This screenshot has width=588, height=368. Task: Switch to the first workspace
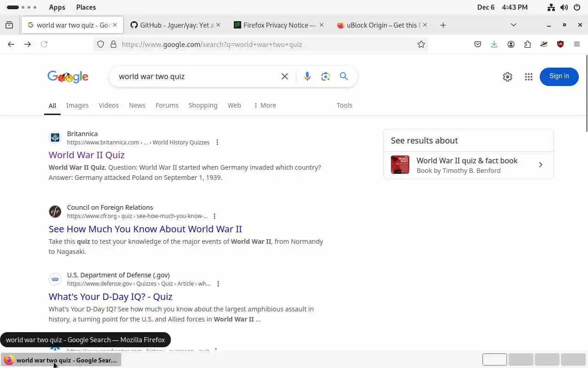(x=495, y=360)
